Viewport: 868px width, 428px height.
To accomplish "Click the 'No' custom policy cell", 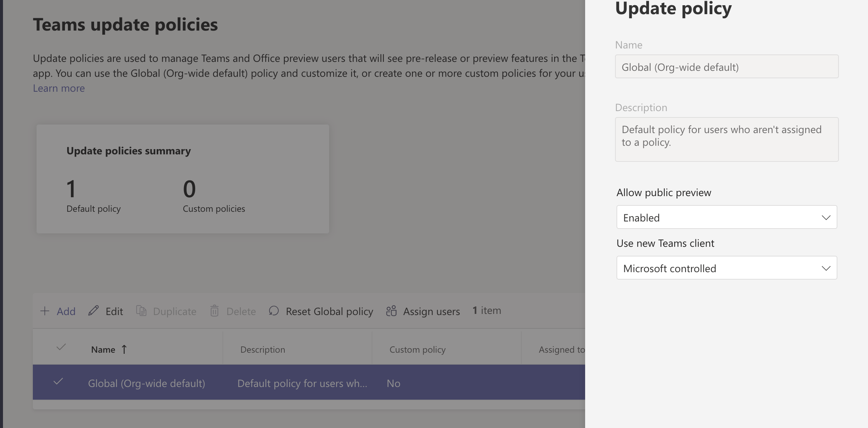I will tap(393, 383).
